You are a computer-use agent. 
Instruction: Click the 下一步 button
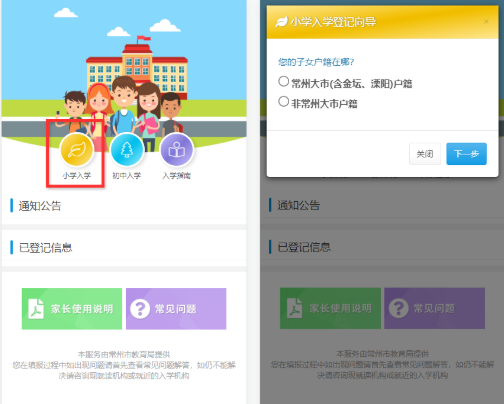point(466,154)
